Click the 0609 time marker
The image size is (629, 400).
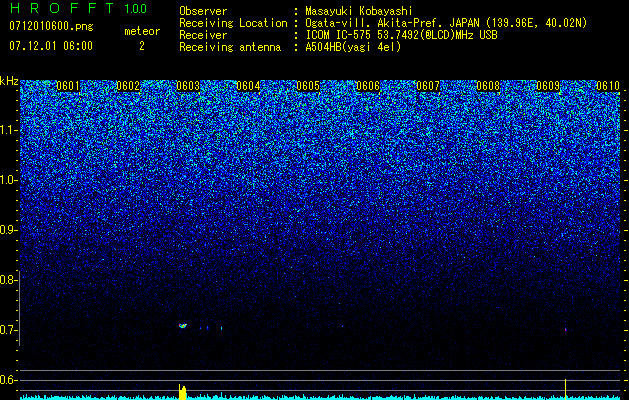(x=548, y=86)
